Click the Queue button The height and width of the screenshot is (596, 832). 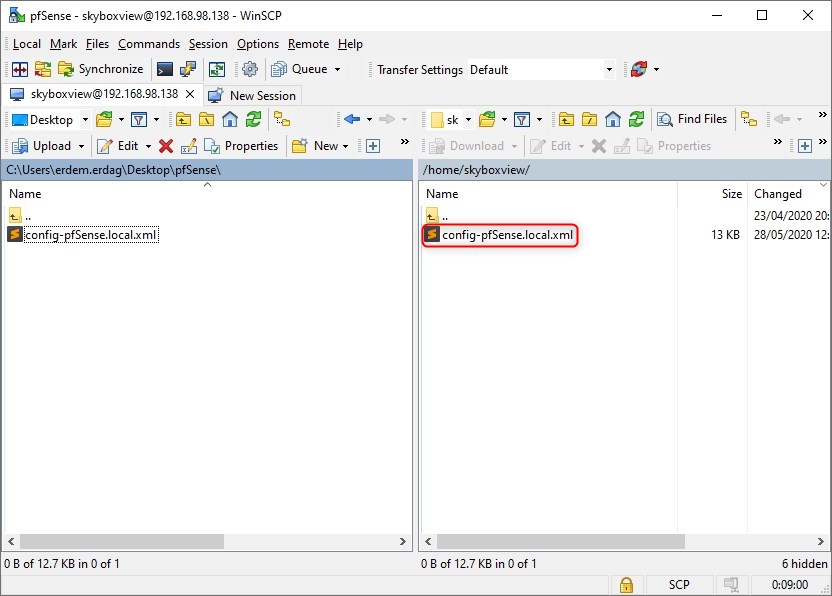tap(300, 69)
